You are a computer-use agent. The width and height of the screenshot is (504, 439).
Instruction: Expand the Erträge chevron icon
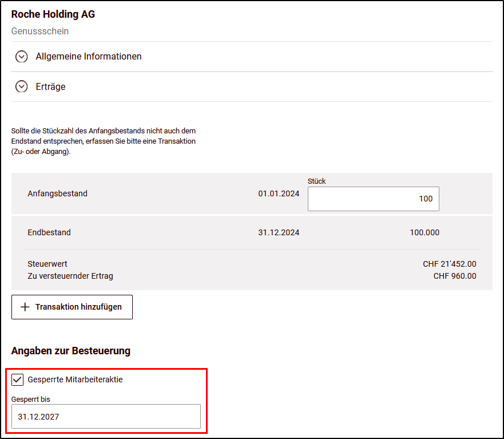[x=22, y=86]
